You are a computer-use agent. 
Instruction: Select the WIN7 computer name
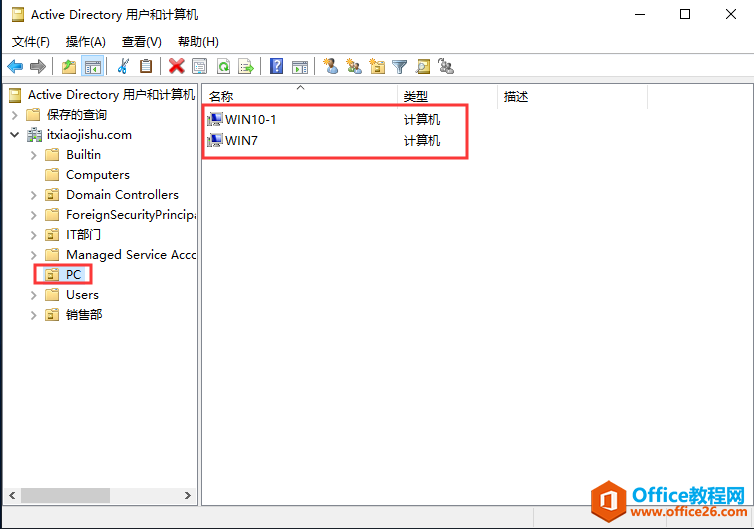tap(241, 140)
